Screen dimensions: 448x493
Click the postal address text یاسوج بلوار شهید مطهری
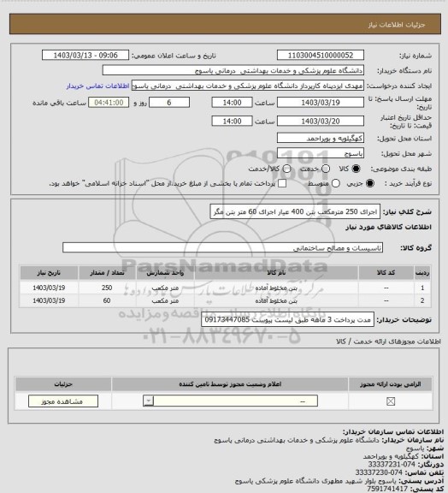[362, 481]
